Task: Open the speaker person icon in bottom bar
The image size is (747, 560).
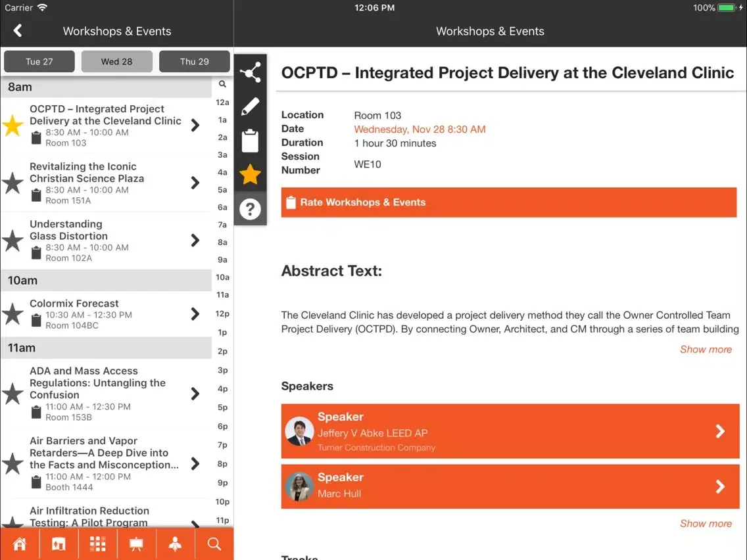Action: point(176,544)
